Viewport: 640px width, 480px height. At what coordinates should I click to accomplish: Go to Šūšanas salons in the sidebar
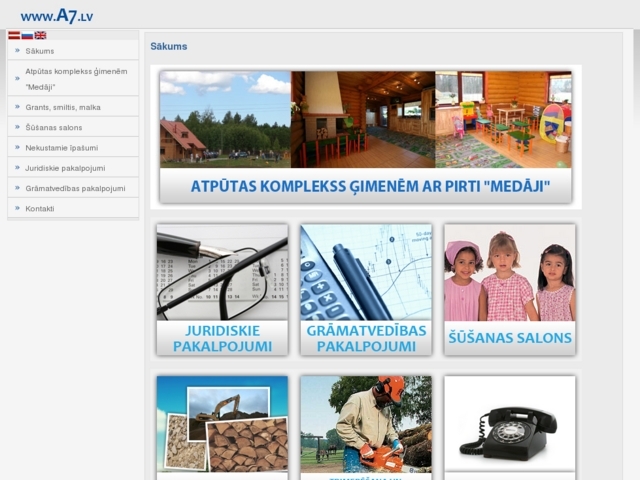click(73, 127)
